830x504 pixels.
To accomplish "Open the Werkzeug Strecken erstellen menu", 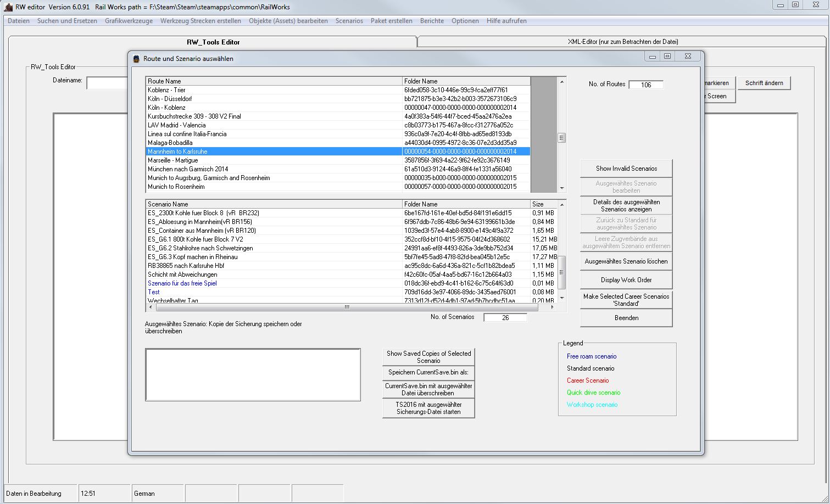I will point(200,21).
